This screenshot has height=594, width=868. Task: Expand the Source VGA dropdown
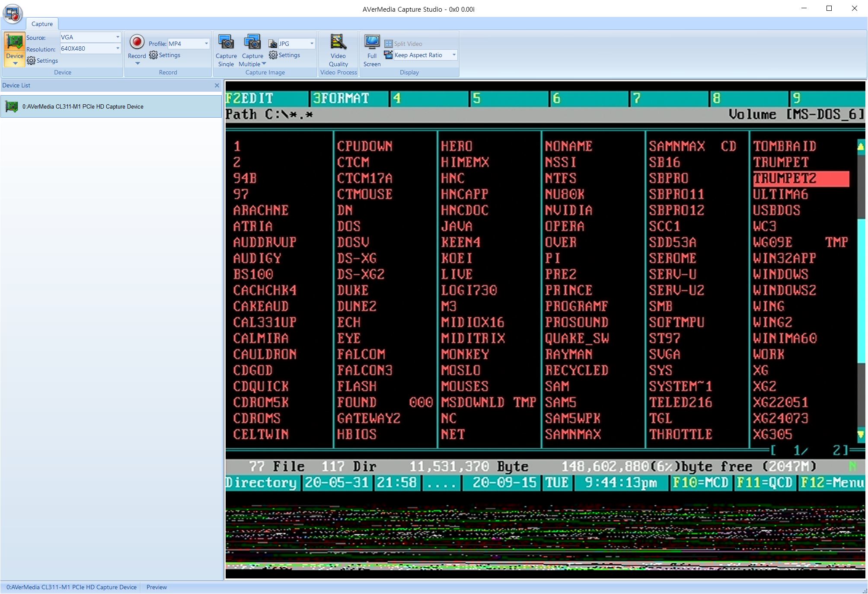[x=118, y=37]
